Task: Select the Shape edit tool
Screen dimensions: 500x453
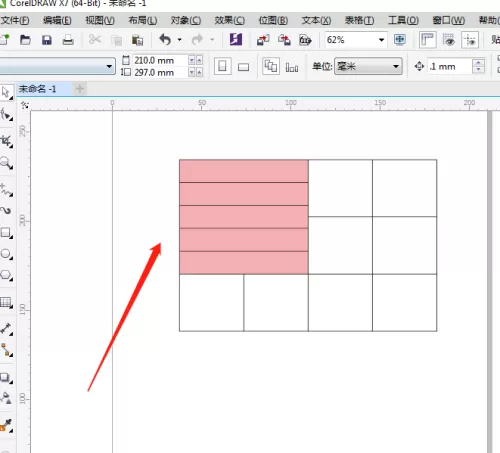Action: tap(6, 114)
